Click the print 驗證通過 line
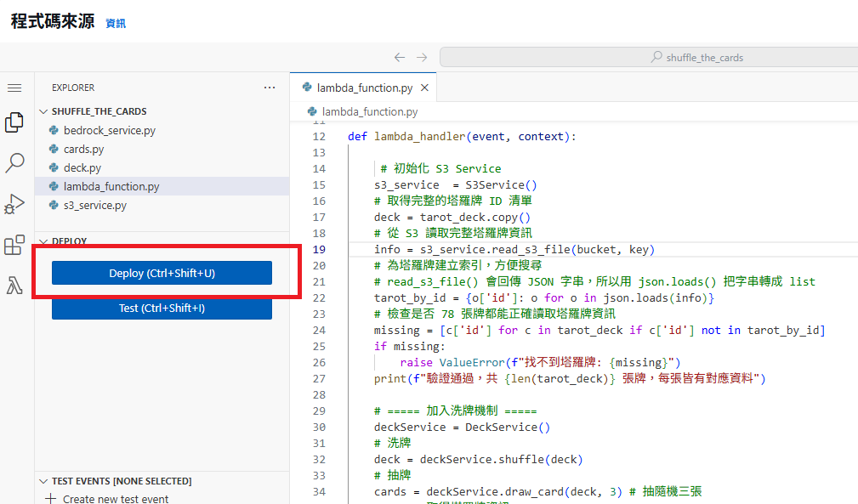This screenshot has height=504, width=858. pos(570,378)
